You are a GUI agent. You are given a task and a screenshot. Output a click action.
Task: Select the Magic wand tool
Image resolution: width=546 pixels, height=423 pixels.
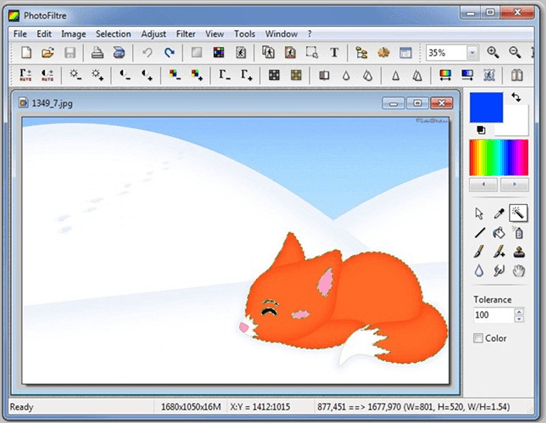point(518,213)
